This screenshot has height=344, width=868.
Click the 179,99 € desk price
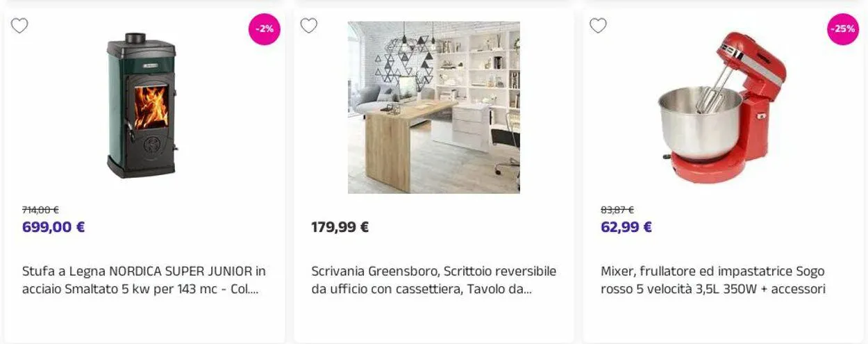(x=340, y=227)
